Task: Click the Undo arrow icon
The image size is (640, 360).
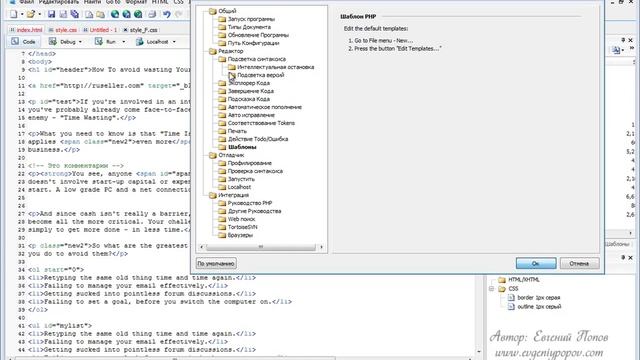Action: click(x=167, y=15)
